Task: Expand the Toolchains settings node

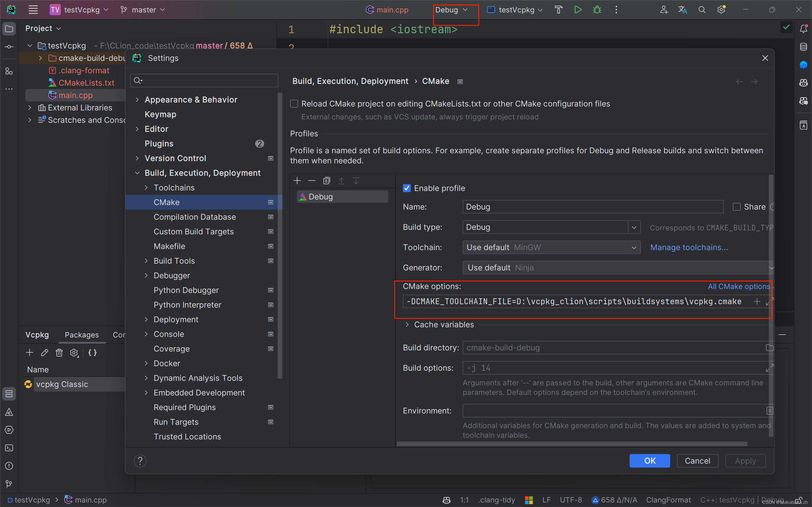Action: pos(146,188)
